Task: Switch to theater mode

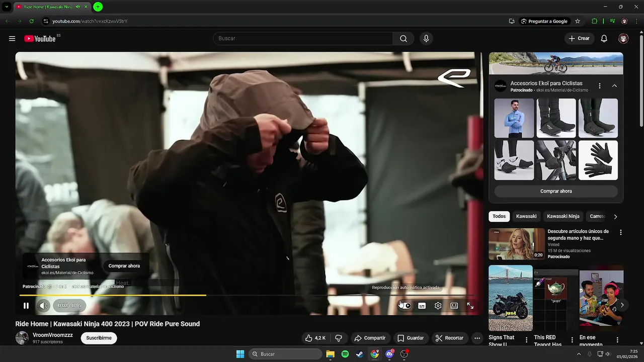Action: pyautogui.click(x=454, y=306)
